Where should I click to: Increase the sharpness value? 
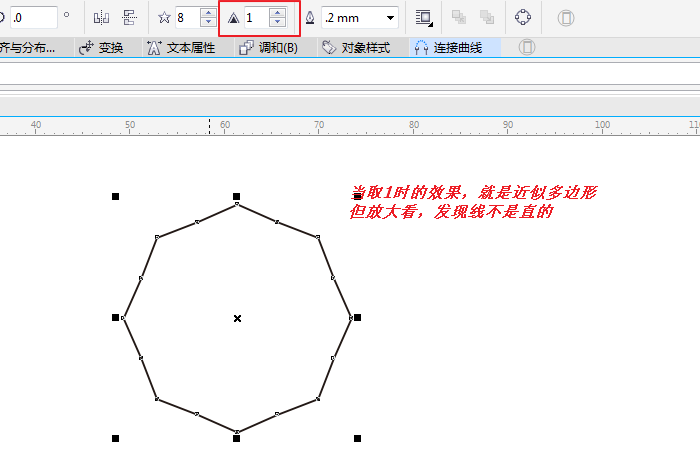tap(277, 13)
